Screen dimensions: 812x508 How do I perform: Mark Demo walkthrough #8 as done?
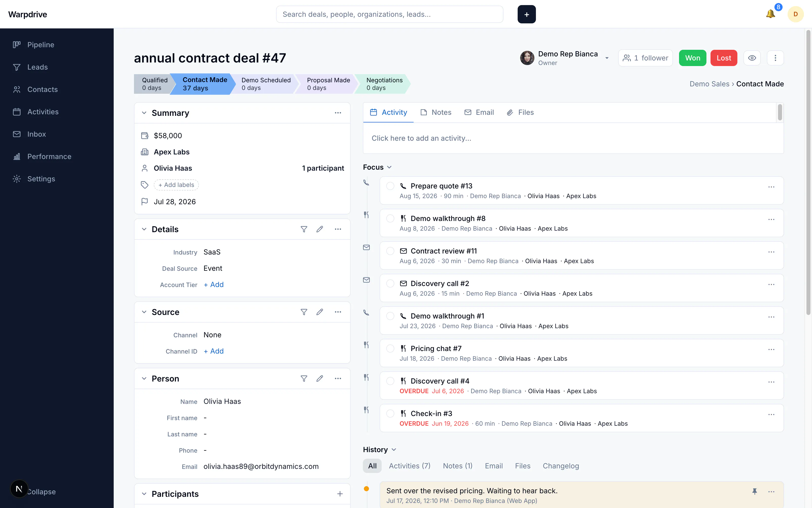click(x=390, y=219)
